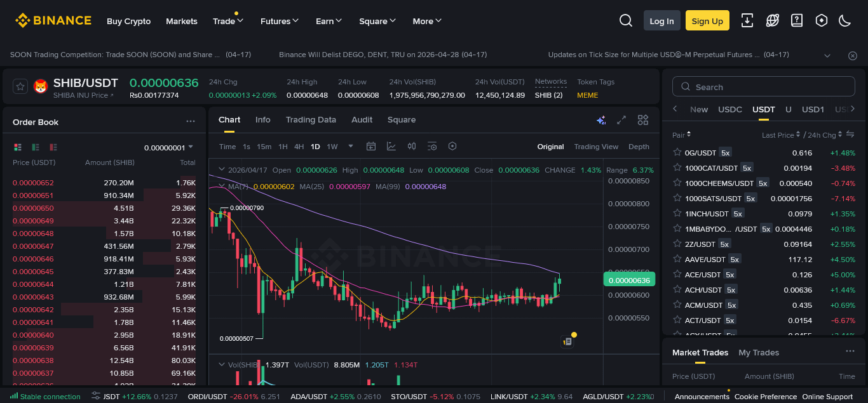Open Online Support in footer
The image size is (868, 403).
tap(827, 397)
